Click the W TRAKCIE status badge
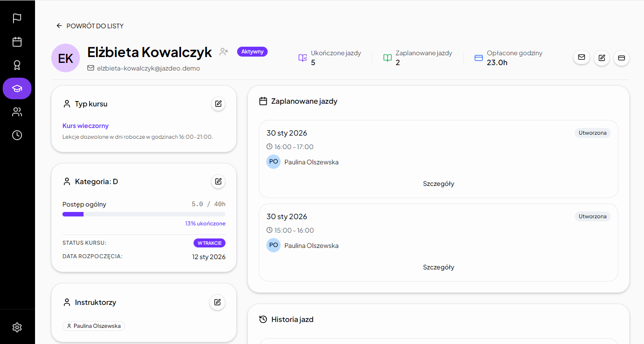This screenshot has height=344, width=644. (x=209, y=243)
